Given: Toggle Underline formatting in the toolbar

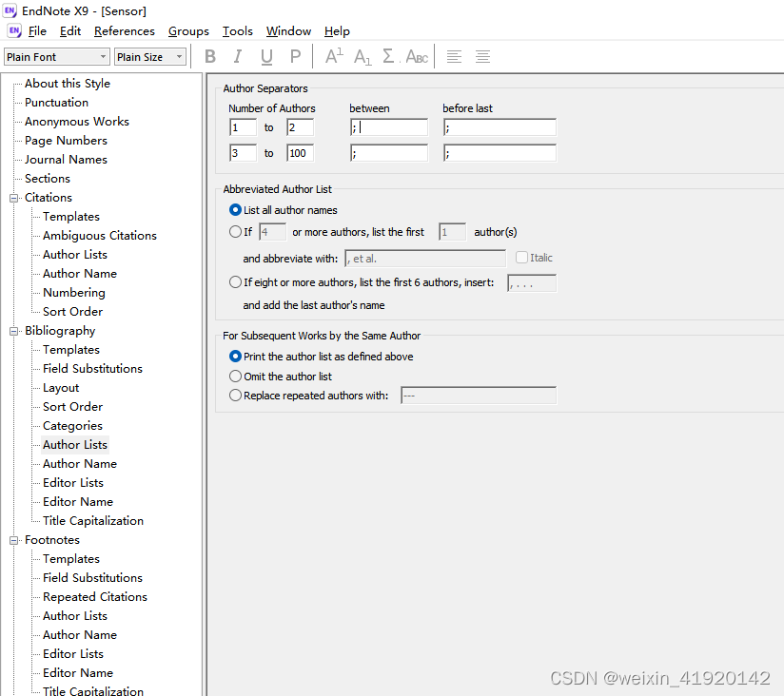Looking at the screenshot, I should (266, 56).
